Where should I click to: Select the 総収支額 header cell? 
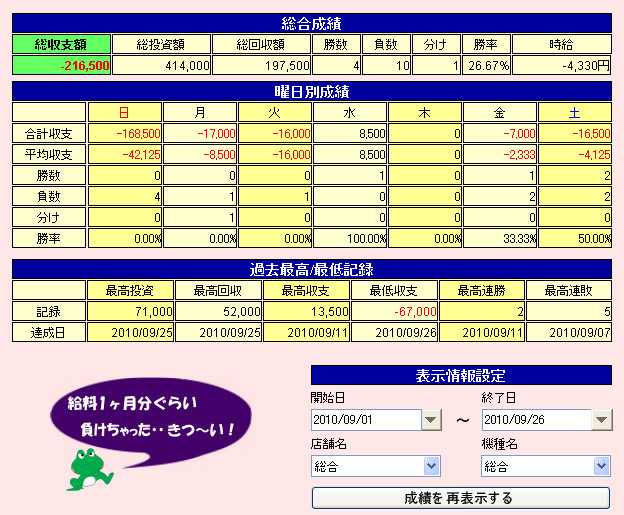coord(61,44)
